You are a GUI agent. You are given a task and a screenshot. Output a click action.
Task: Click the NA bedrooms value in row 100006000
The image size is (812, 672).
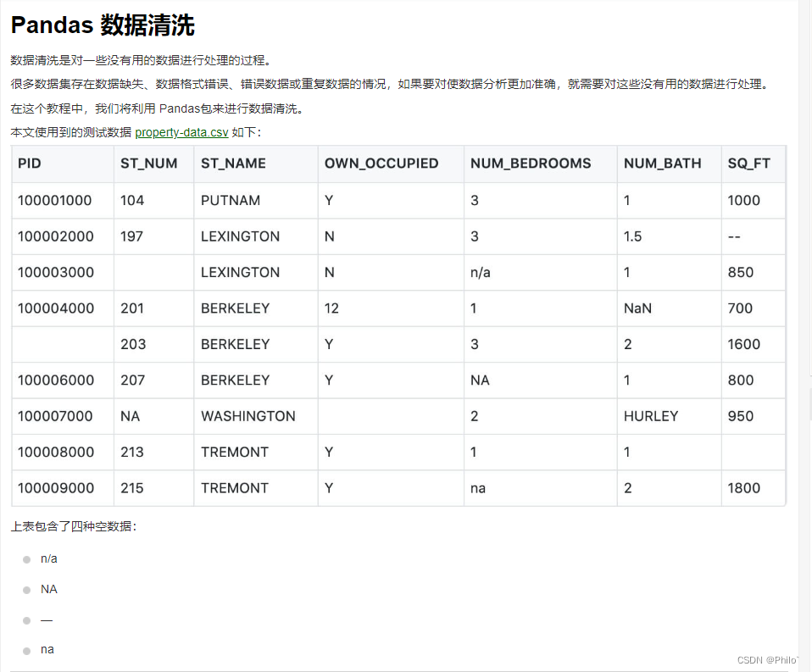point(541,380)
